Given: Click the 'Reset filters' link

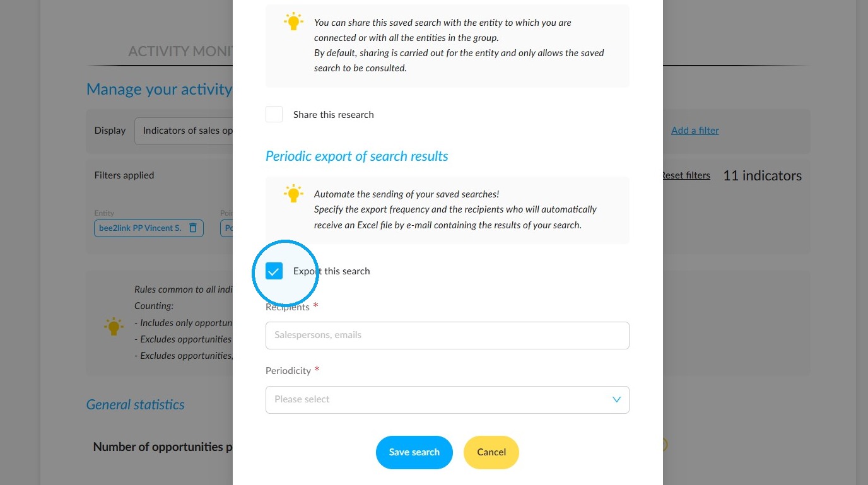Looking at the screenshot, I should click(x=686, y=175).
